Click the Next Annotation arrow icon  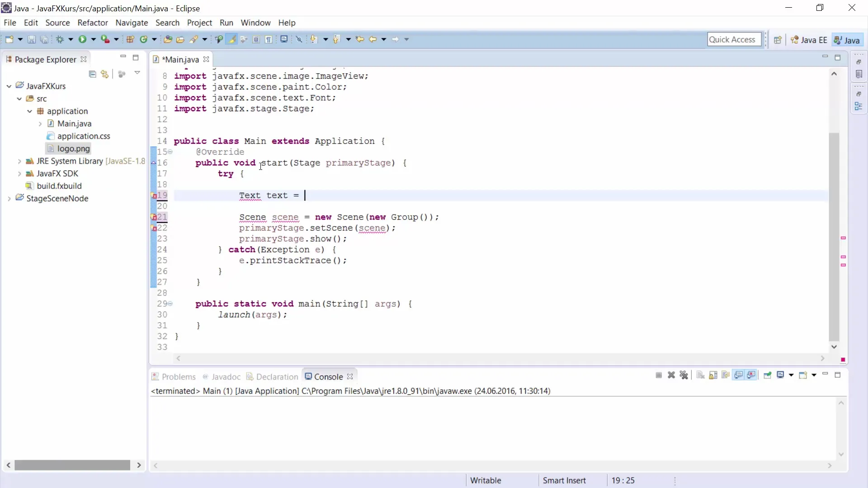(314, 39)
